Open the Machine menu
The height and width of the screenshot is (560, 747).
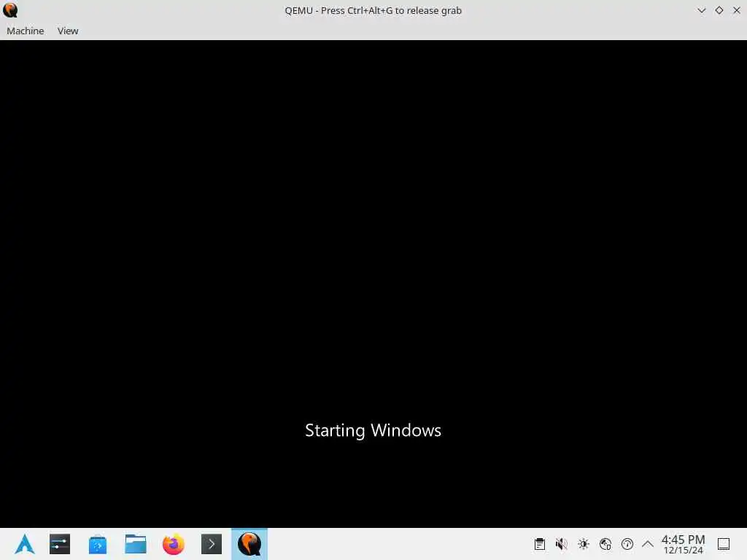26,31
